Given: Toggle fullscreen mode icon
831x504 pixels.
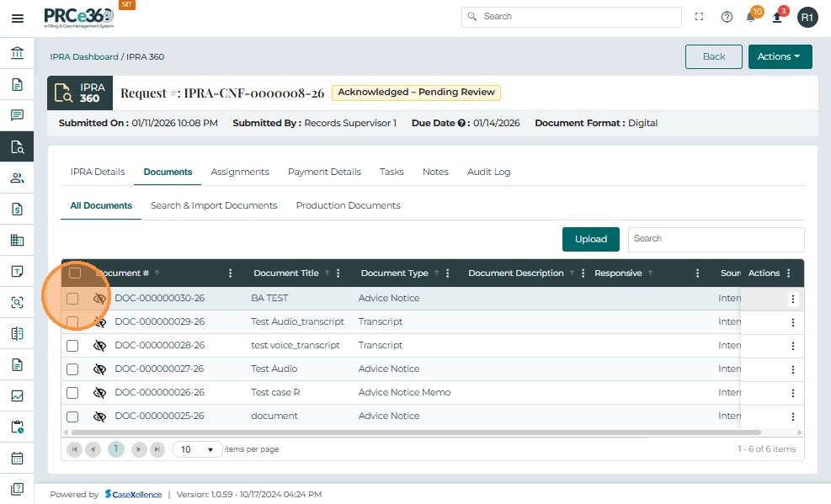Looking at the screenshot, I should (699, 17).
